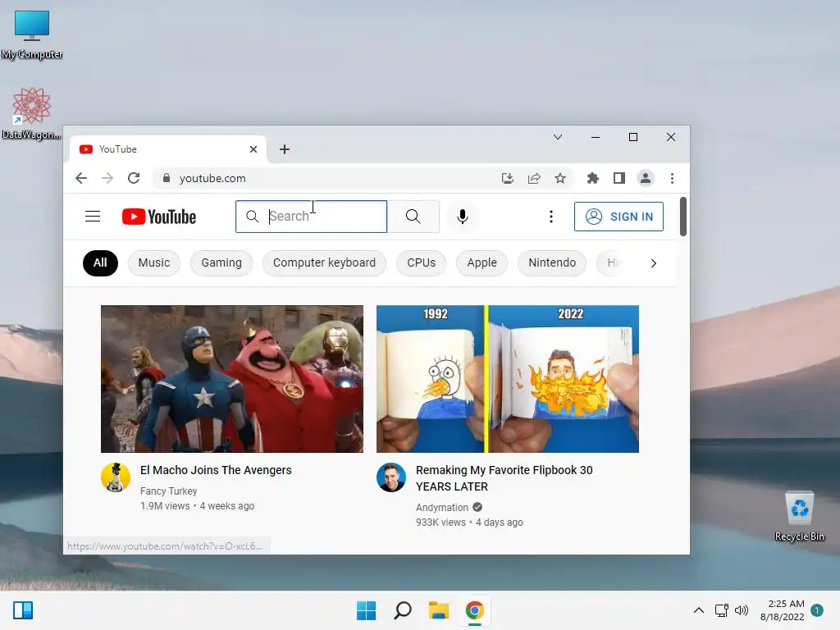Screen dimensions: 840x630
Task: Select the Gaming filter chip
Action: point(221,263)
